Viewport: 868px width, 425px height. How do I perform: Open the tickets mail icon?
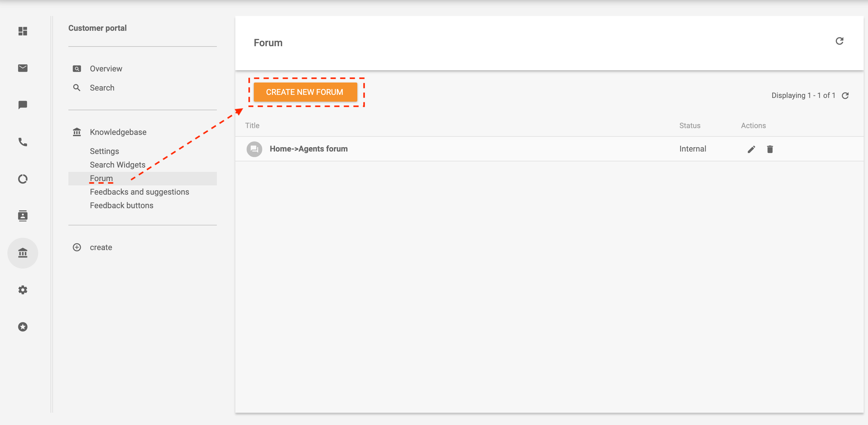click(22, 68)
